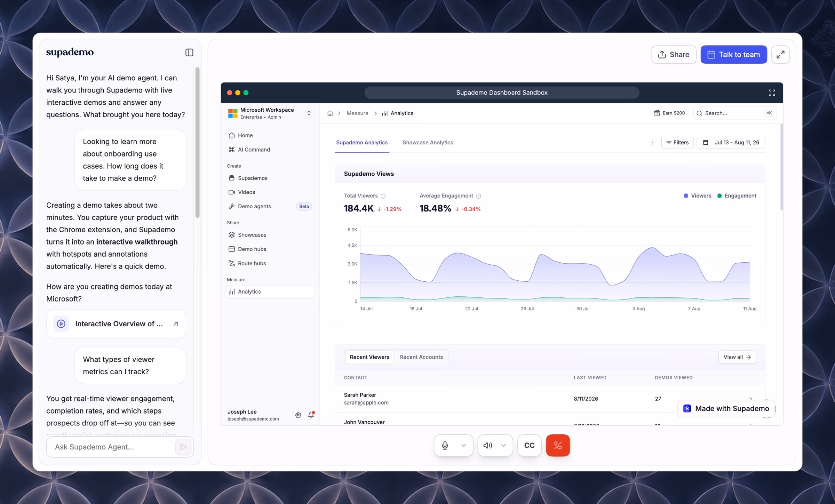Screen dimensions: 835x504
Task: Open the Filters button
Action: (x=677, y=143)
